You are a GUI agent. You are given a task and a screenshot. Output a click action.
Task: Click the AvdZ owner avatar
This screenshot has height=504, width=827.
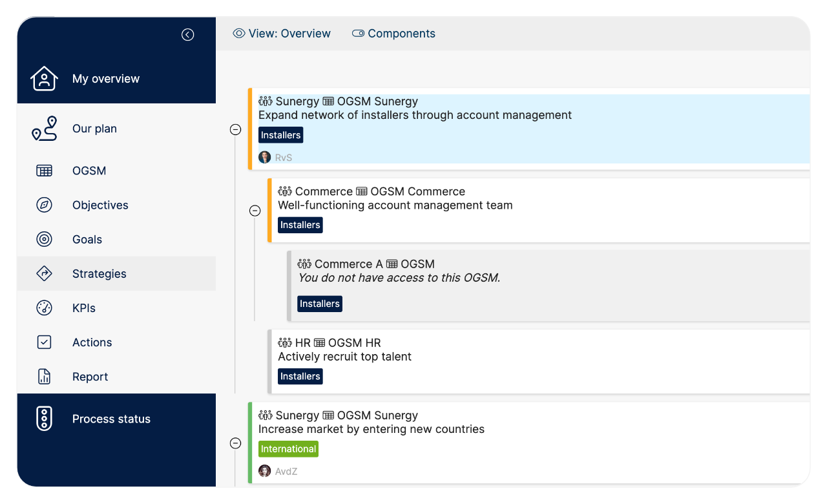pos(265,471)
